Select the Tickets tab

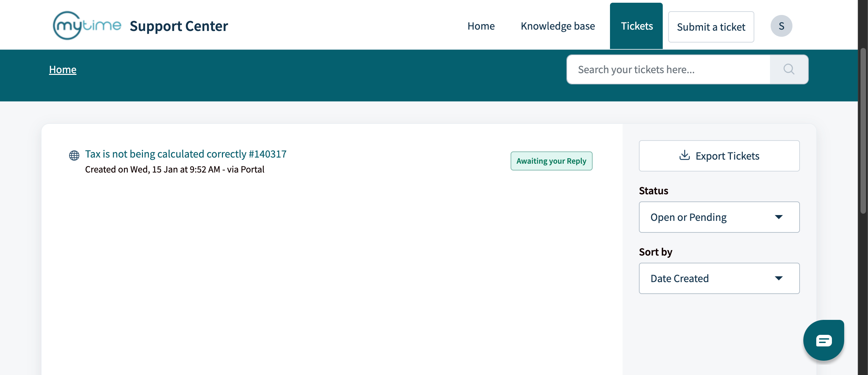click(x=636, y=26)
